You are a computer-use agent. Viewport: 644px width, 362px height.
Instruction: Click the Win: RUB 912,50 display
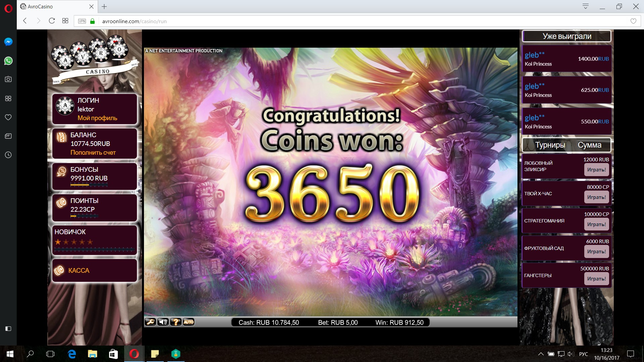coord(399,322)
